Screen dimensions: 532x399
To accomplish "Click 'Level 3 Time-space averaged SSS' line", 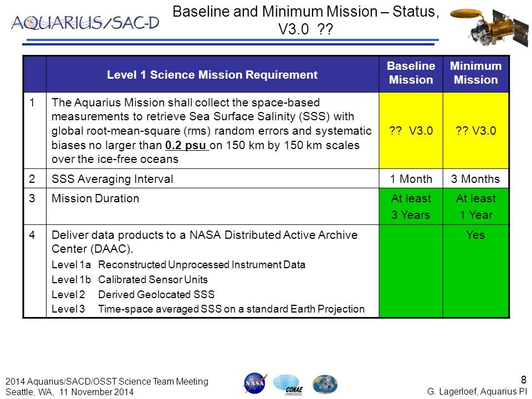I will (x=208, y=309).
